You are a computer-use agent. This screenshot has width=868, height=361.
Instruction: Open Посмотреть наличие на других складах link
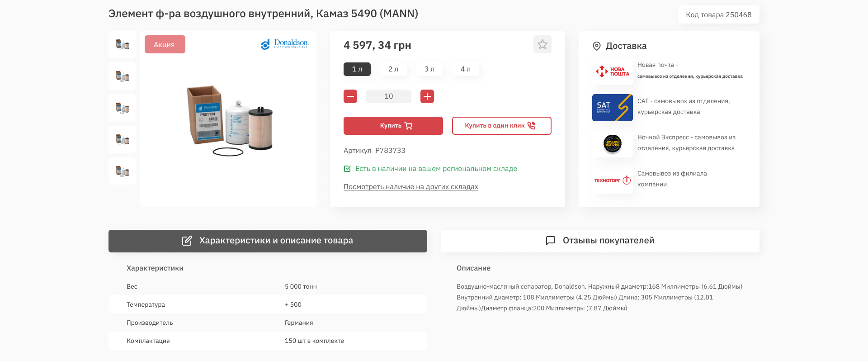(410, 187)
